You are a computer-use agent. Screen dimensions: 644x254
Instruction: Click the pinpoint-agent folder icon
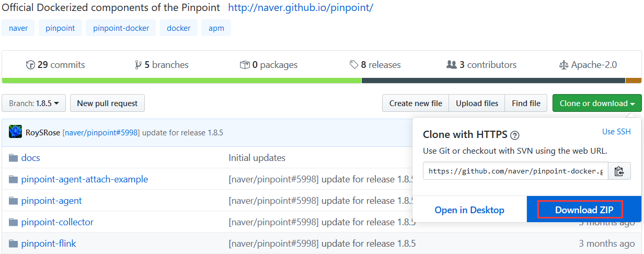coord(14,201)
